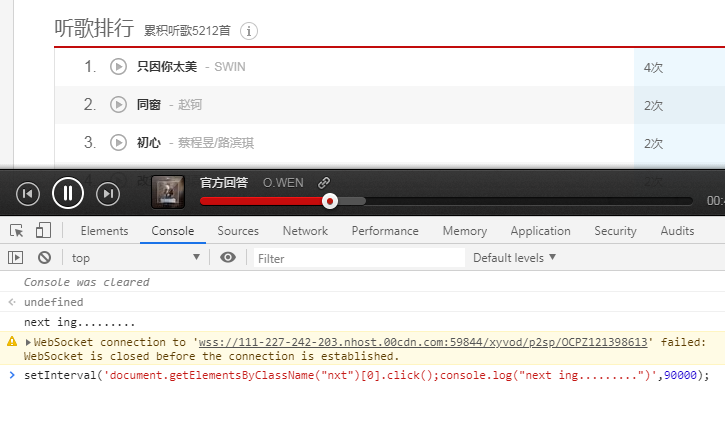725x421 pixels.
Task: Click the 'next ing.........' log line
Action: (x=80, y=322)
